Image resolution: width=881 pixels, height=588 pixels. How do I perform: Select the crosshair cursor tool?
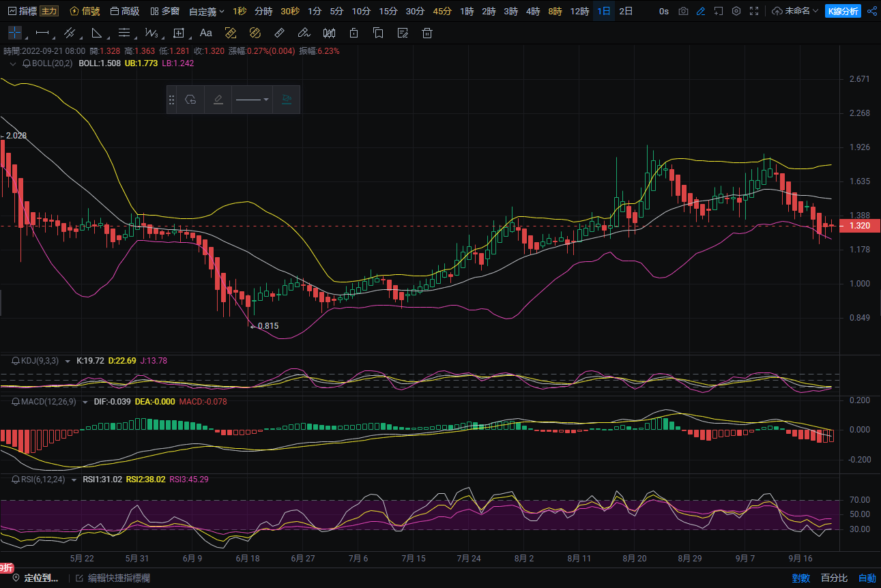click(x=14, y=33)
